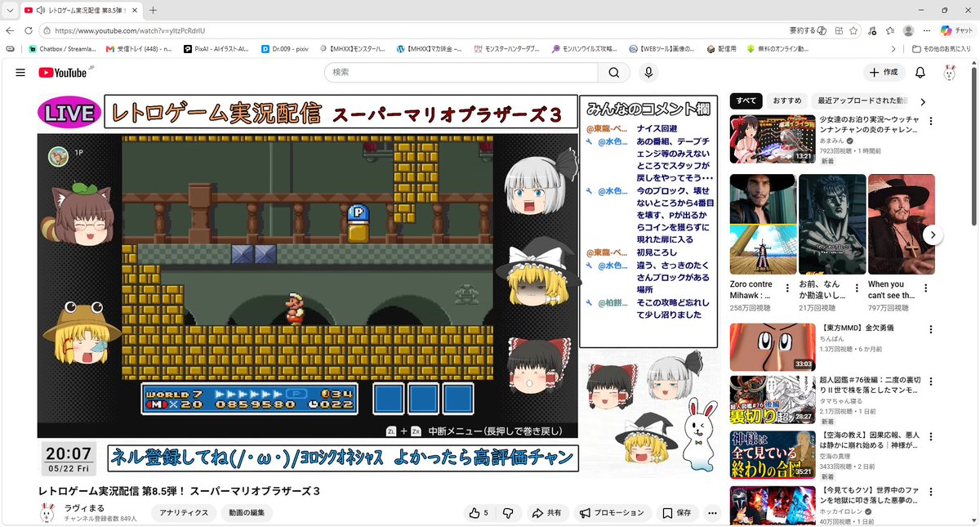Open the ラヴィまる channel avatar
980x527 pixels.
click(47, 513)
